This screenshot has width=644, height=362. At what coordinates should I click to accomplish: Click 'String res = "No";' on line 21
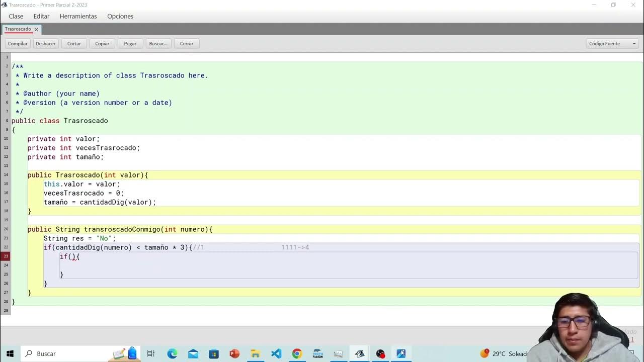79,238
